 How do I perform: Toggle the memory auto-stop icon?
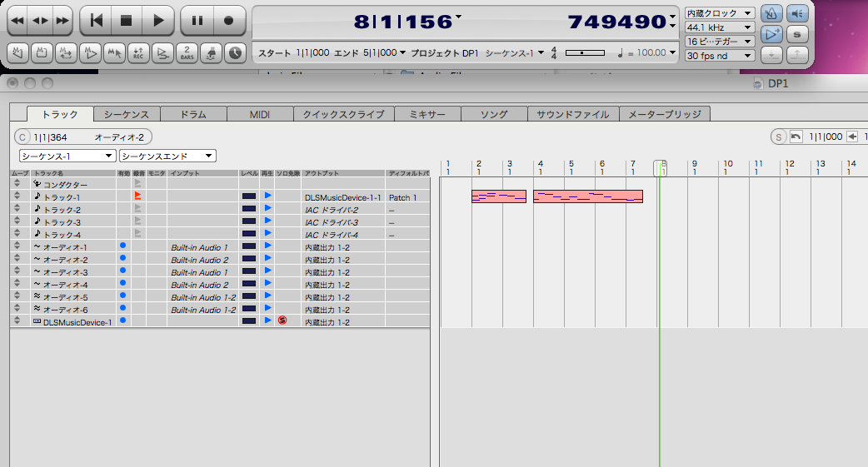(42, 53)
